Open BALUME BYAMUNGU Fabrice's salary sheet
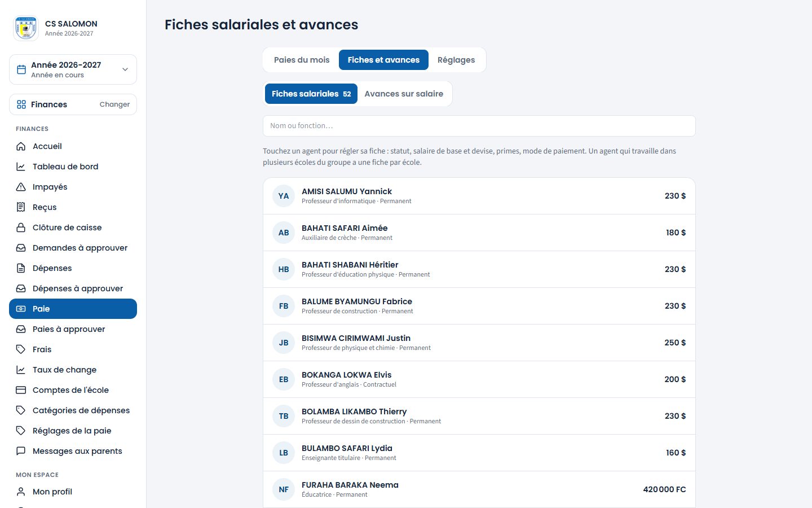The height and width of the screenshot is (508, 812). 479,306
